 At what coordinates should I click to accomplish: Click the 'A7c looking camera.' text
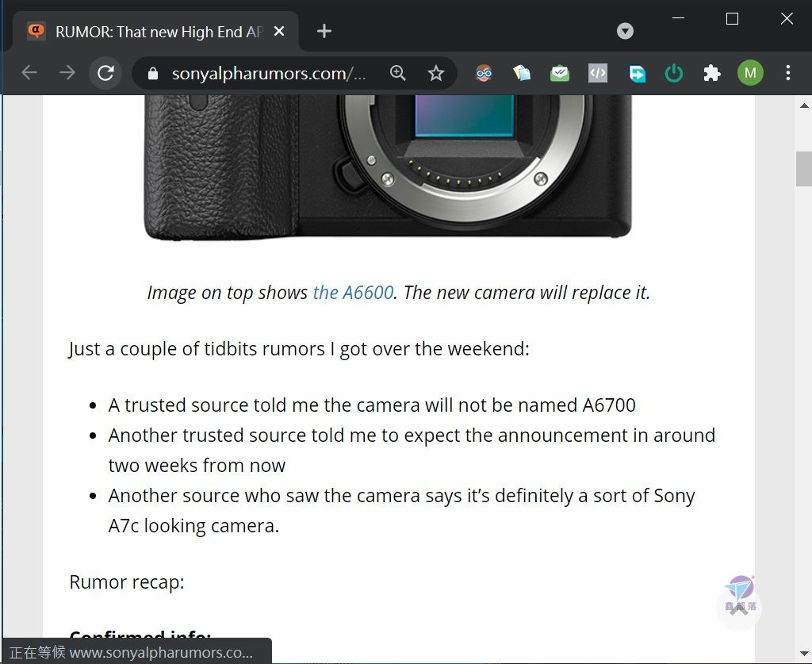point(193,526)
